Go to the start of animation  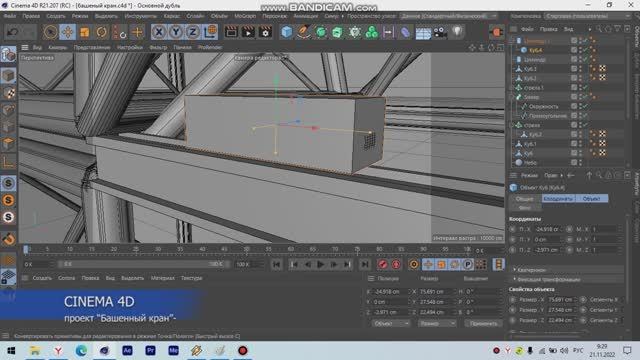coord(276,264)
